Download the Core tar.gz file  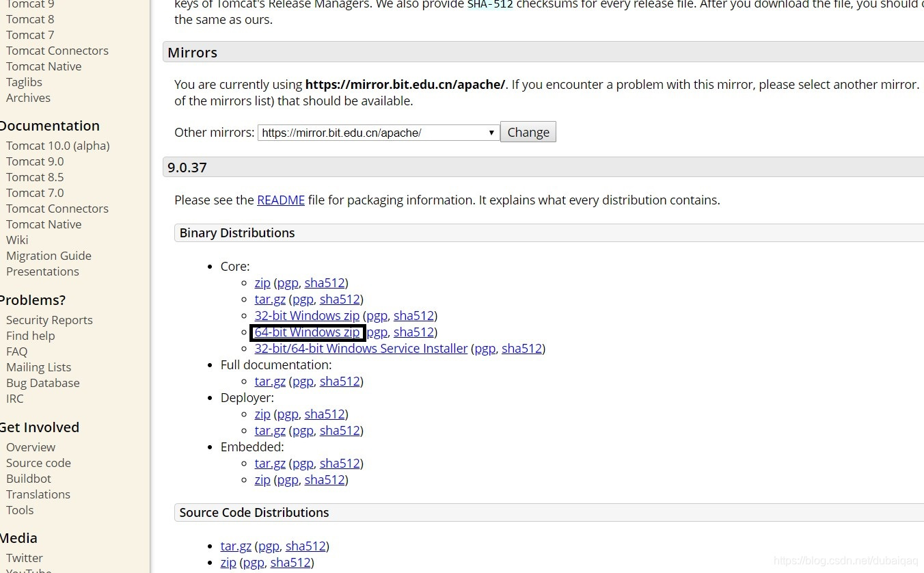pos(270,299)
